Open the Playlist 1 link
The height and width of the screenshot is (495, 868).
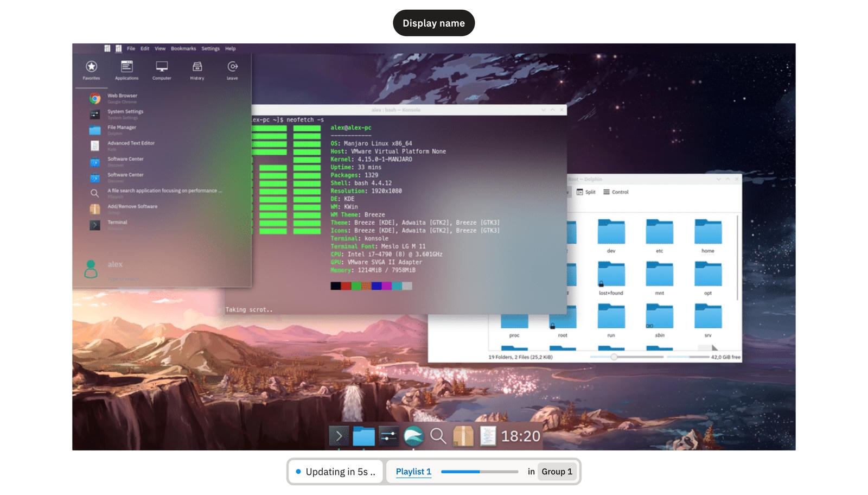coord(413,472)
